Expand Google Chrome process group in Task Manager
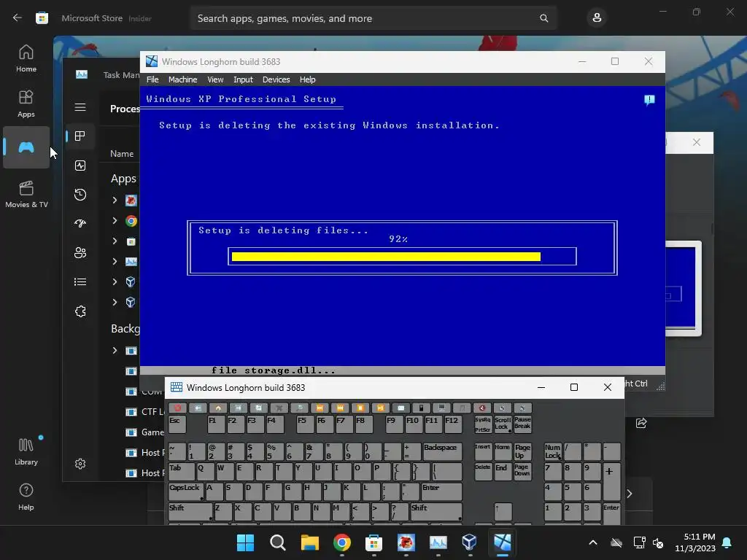The height and width of the screenshot is (560, 747). pos(115,220)
